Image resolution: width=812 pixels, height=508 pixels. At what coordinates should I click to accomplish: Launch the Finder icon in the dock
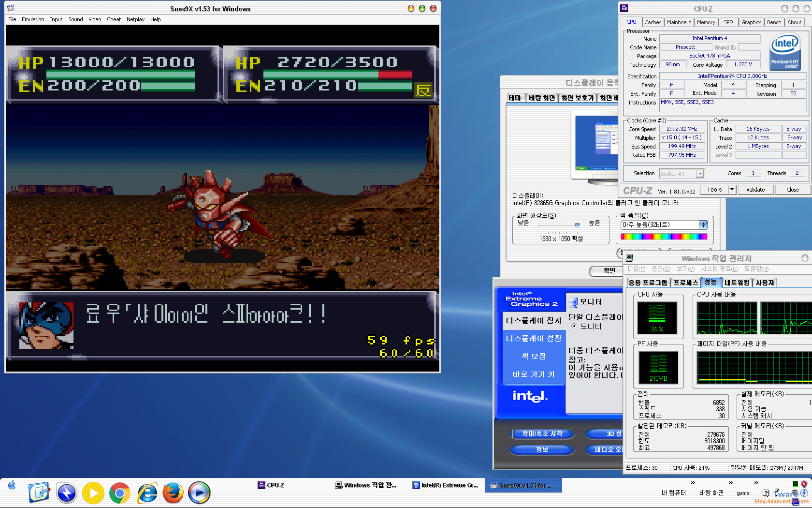pos(39,493)
